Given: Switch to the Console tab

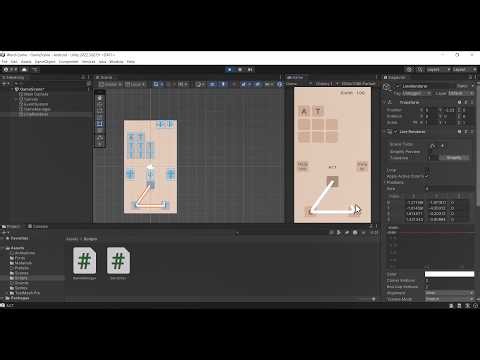Looking at the screenshot, I should pos(38,226).
